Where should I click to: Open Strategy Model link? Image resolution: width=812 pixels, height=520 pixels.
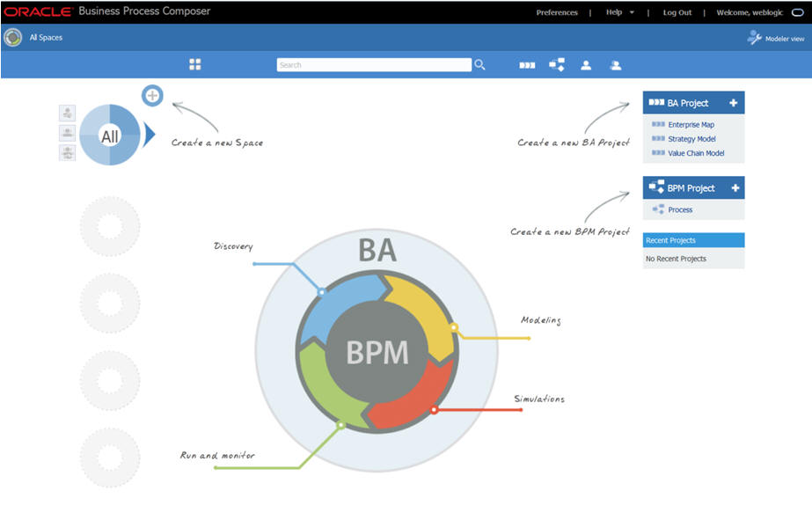tap(691, 139)
